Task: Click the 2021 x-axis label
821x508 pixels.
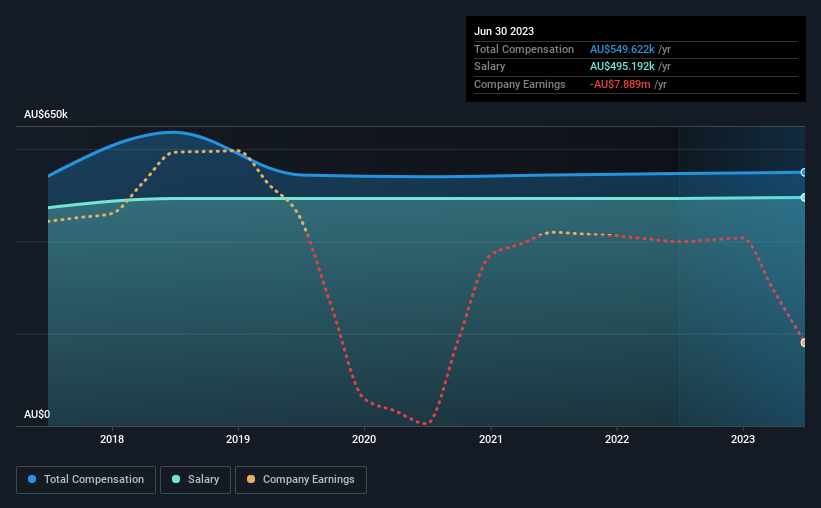Action: pos(491,439)
